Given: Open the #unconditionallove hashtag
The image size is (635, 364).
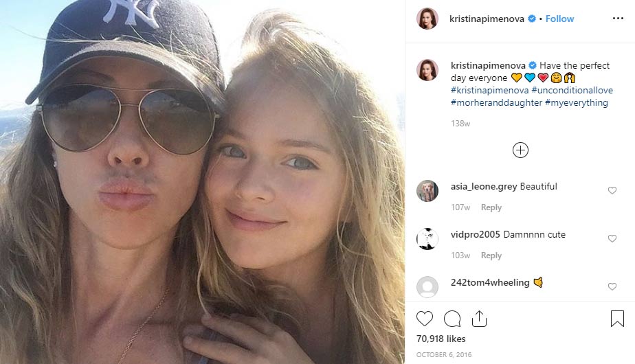Looking at the screenshot, I should (572, 91).
